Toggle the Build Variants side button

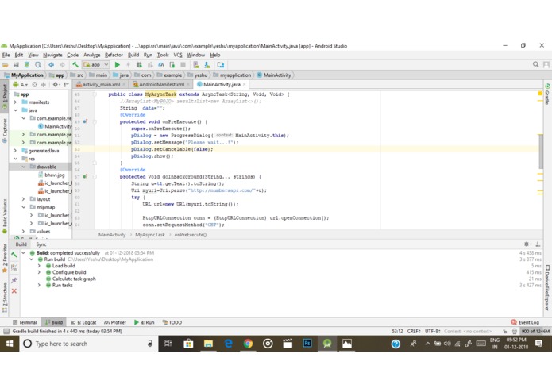(x=5, y=216)
